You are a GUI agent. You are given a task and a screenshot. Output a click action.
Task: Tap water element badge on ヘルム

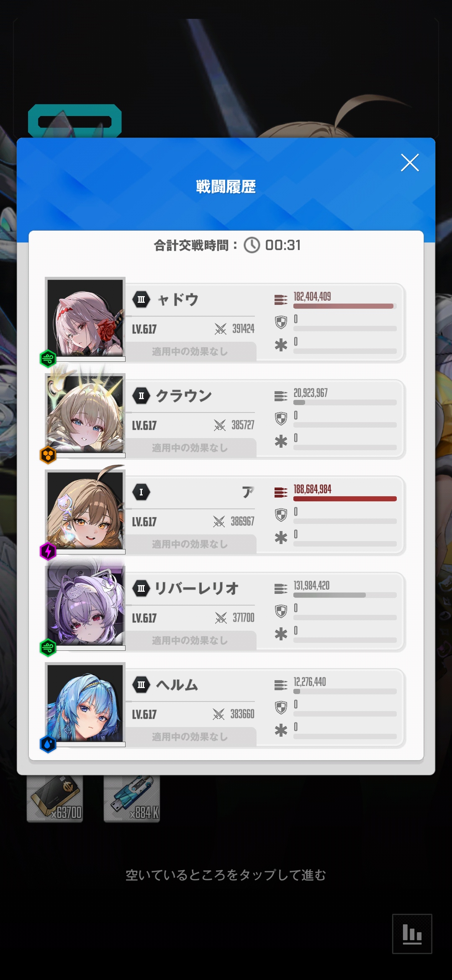click(48, 744)
